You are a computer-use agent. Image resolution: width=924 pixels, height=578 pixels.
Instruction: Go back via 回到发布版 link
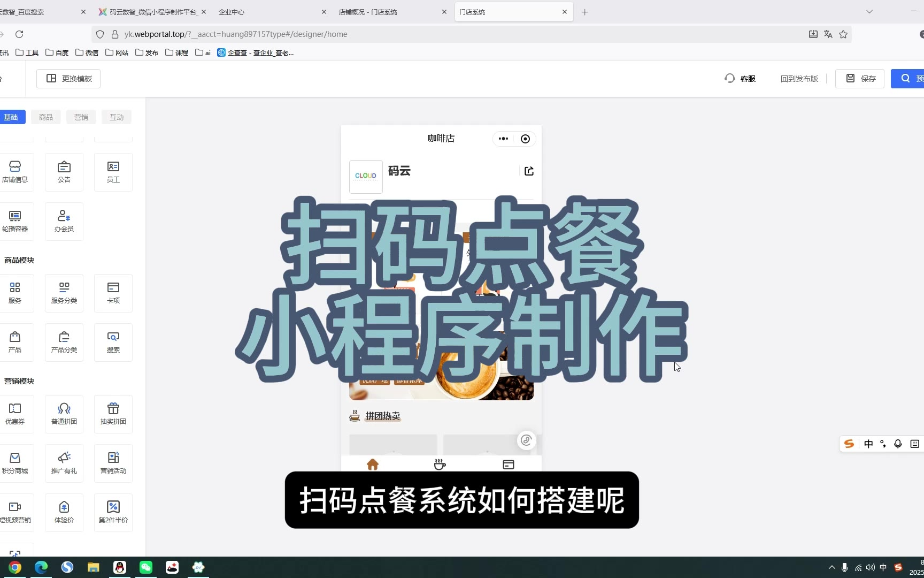pos(799,79)
